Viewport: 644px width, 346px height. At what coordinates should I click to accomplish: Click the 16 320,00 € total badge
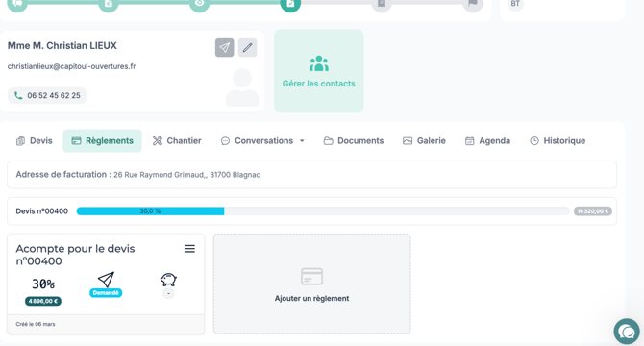[x=593, y=211]
